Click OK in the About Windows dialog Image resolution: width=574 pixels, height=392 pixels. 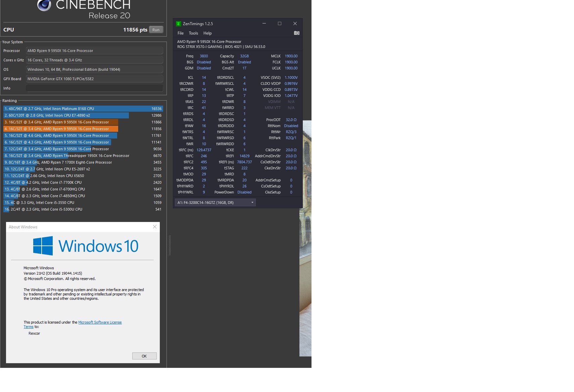[144, 356]
